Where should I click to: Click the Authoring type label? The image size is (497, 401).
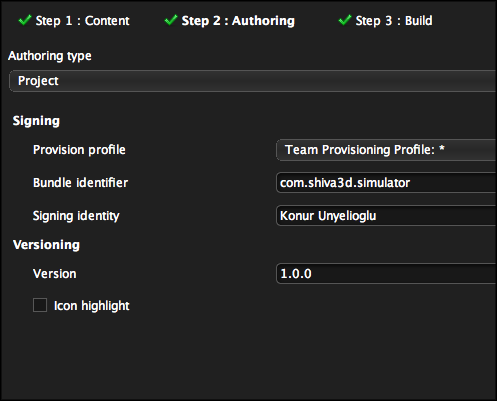(50, 56)
